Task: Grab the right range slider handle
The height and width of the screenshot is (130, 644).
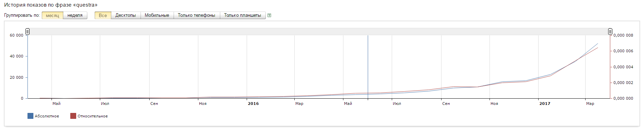Action: (x=610, y=32)
